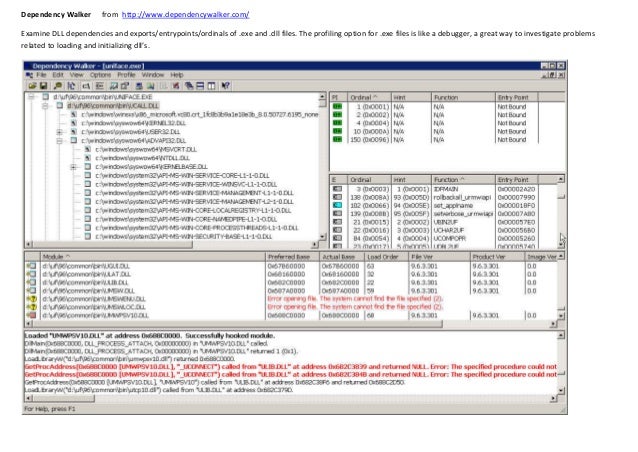This screenshot has height=452, width=638.
Task: Select KERNEL32.DLL in the dependency tree
Action: (133, 123)
